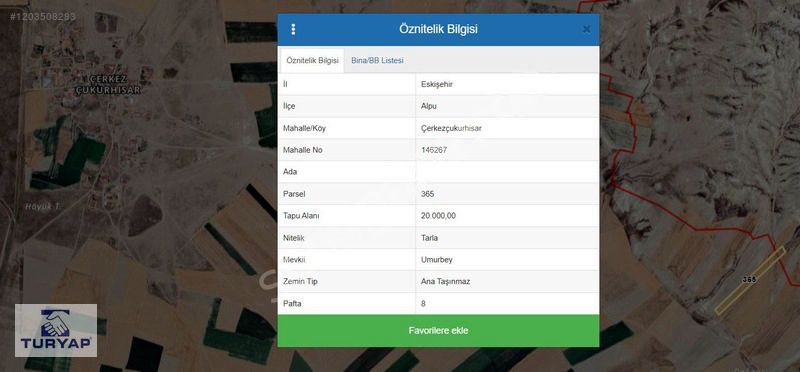
Task: Click the Favorilere ekle button
Action: (x=438, y=331)
